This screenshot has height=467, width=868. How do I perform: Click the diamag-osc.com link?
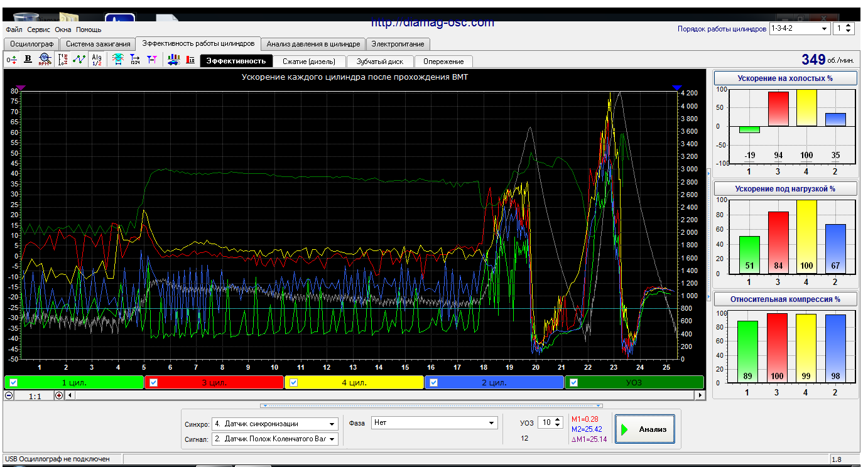click(x=432, y=23)
